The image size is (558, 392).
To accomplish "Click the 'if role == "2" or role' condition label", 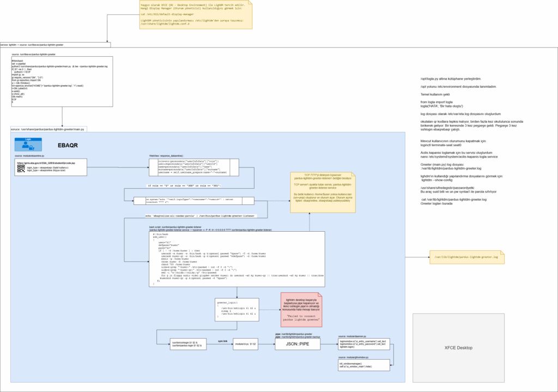I will [184, 185].
